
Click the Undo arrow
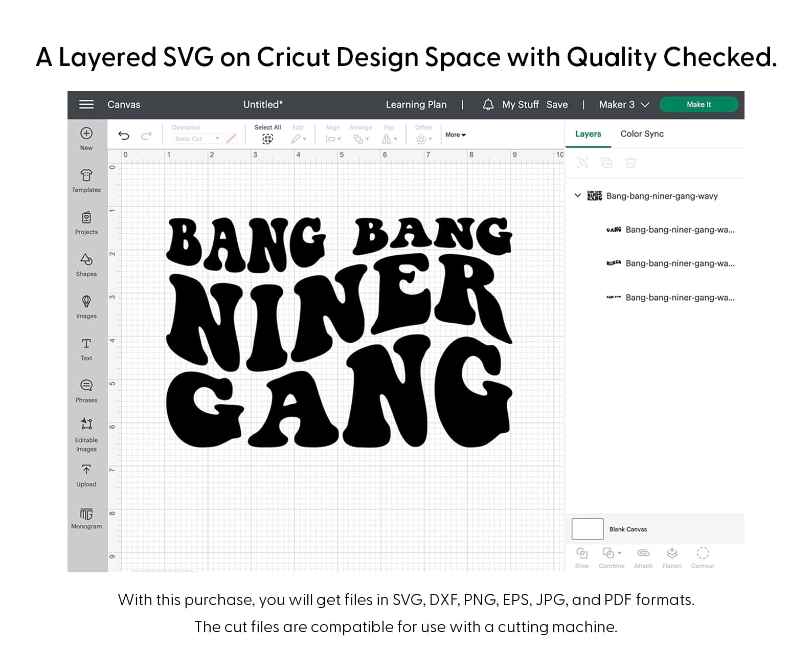(124, 136)
